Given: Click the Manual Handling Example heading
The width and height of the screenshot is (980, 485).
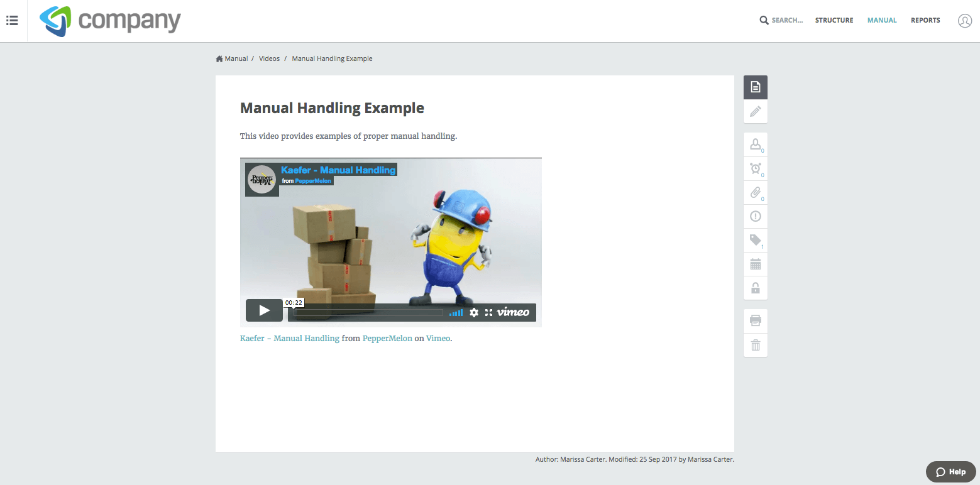Looking at the screenshot, I should 332,108.
